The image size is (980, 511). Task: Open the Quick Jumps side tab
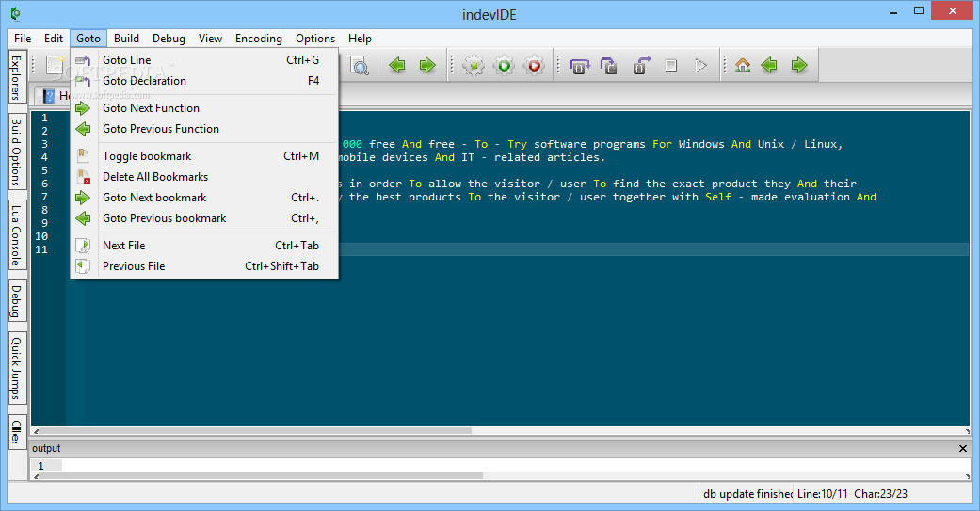(17, 369)
